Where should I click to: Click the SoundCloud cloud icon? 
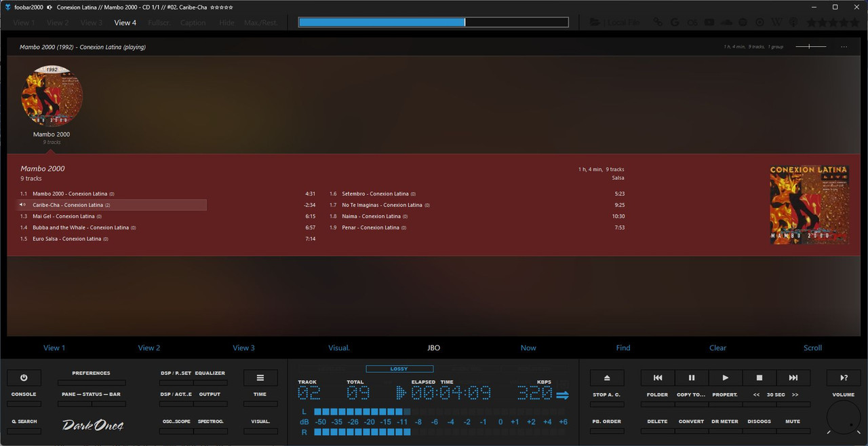726,22
